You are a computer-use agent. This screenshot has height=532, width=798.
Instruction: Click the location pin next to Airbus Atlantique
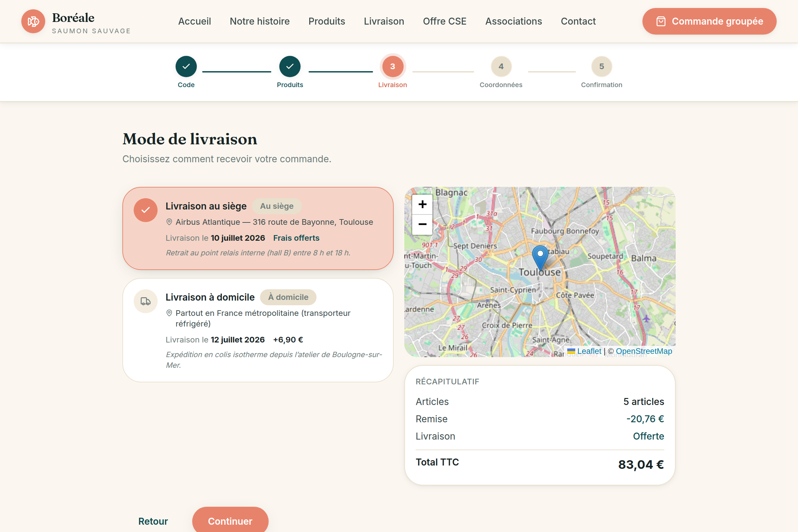[169, 222]
